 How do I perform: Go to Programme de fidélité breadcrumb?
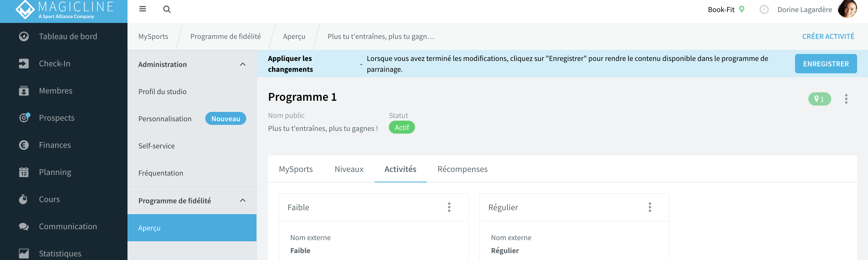pos(225,36)
